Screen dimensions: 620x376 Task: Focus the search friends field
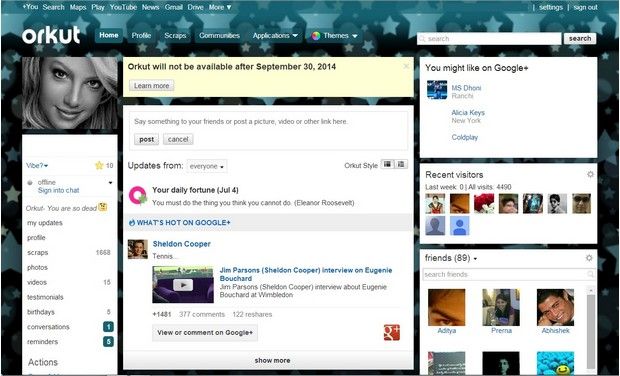tap(509, 274)
